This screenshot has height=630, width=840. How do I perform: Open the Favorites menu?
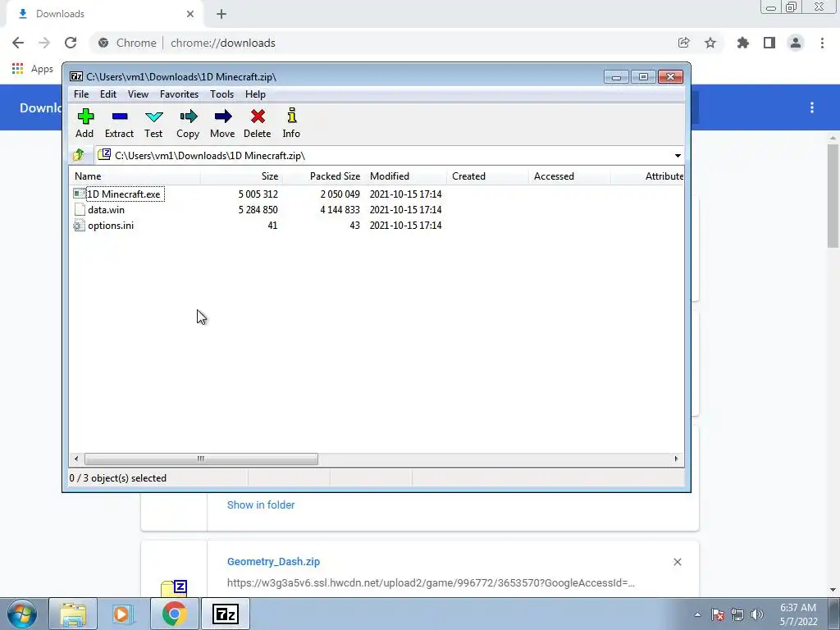[x=180, y=94]
